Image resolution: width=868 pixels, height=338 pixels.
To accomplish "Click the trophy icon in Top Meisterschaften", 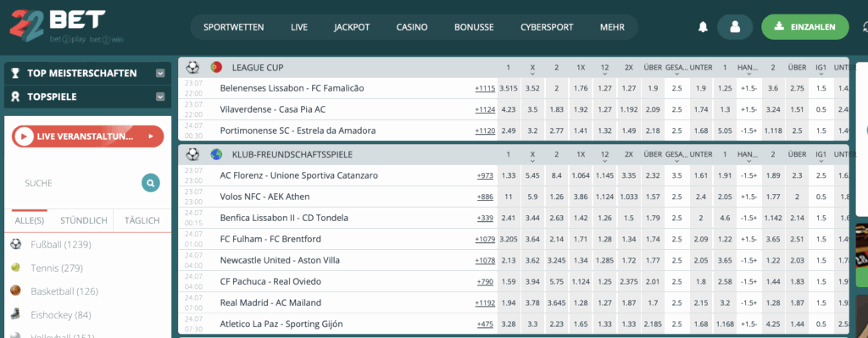I will point(15,73).
